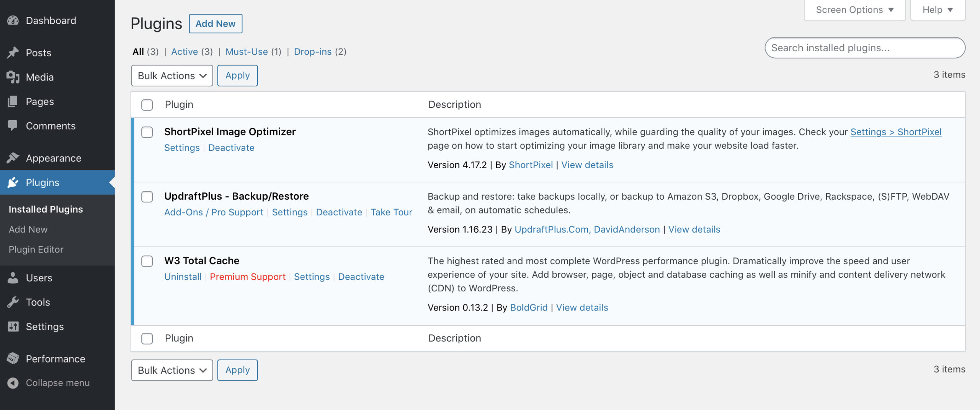Deactivate ShortPixel Image Optimizer
The height and width of the screenshot is (410, 980).
tap(231, 148)
